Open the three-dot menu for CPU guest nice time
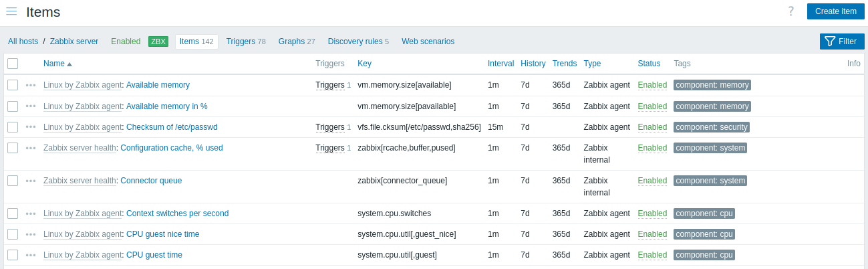Viewport: 868px width, 269px height. pyautogui.click(x=31, y=234)
